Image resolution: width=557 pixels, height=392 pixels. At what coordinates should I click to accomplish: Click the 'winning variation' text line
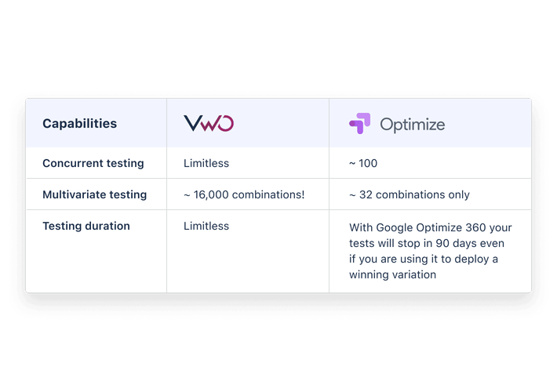392,275
